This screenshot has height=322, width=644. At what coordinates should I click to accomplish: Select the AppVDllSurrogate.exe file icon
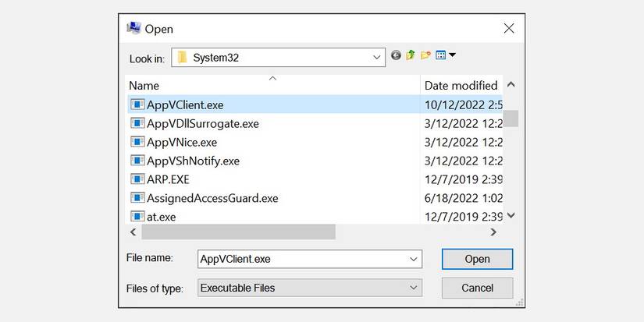pos(137,123)
